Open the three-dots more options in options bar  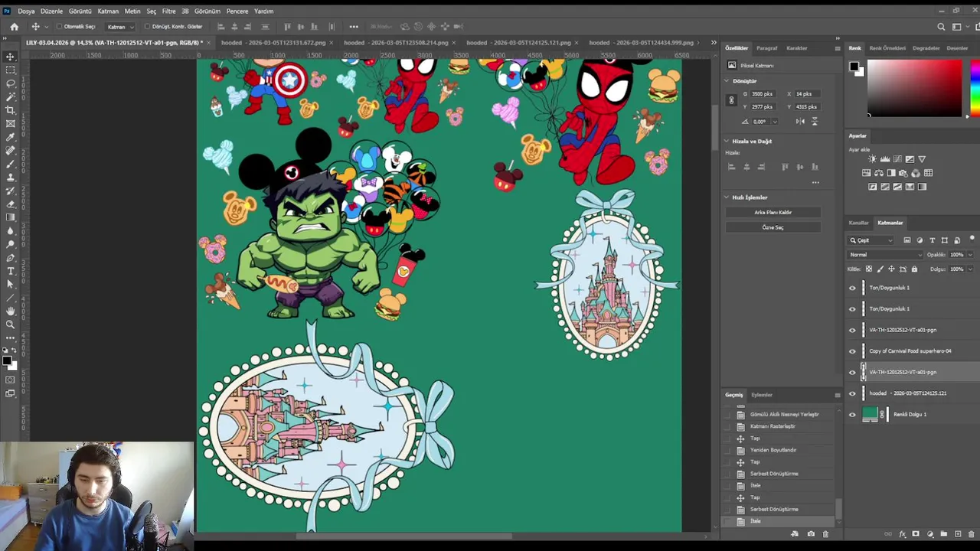tap(354, 27)
